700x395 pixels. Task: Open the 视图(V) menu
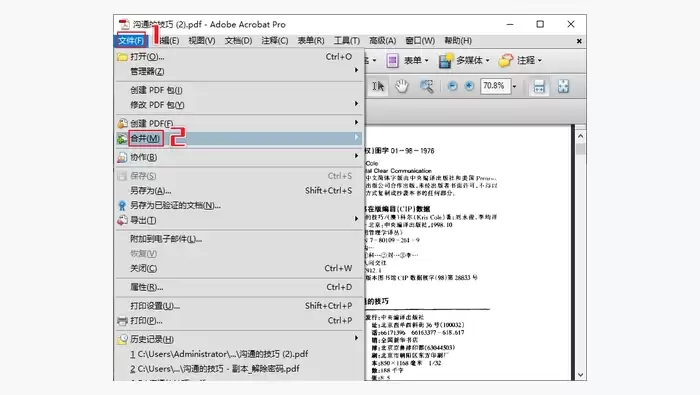coord(202,41)
